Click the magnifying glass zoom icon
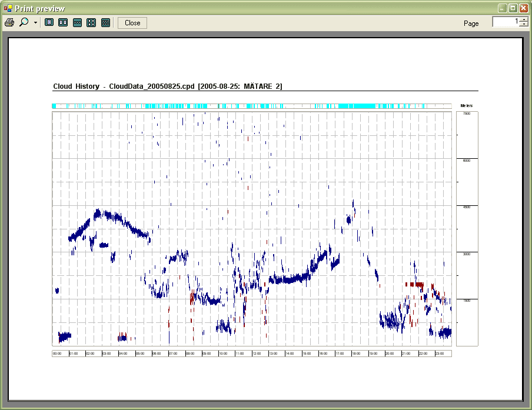 click(x=24, y=22)
